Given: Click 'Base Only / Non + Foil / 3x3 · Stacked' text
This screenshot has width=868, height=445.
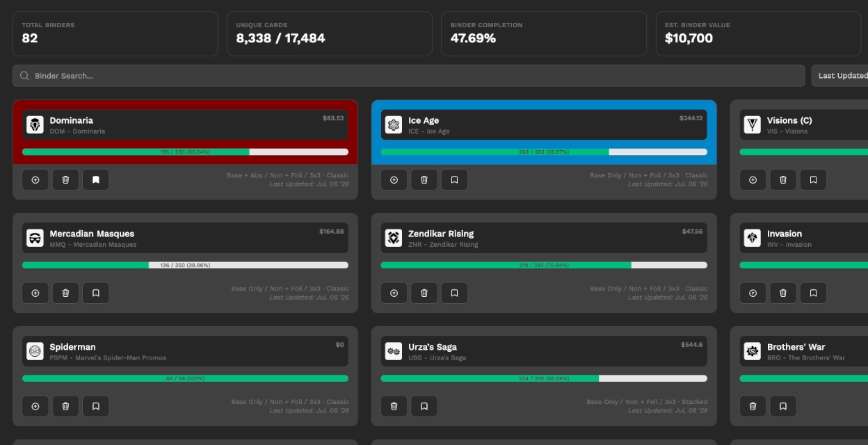Looking at the screenshot, I should coord(647,402).
